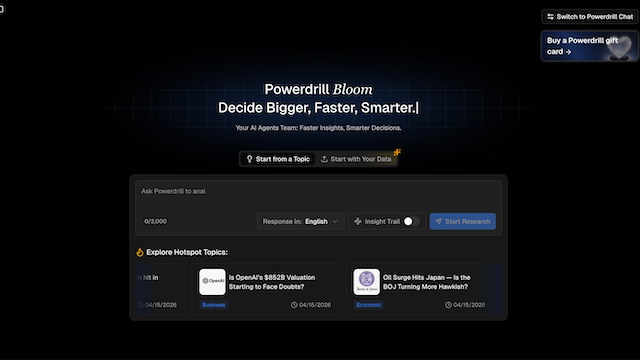The height and width of the screenshot is (360, 640).
Task: Click the swap icon on Switch to Powerdrill Chat
Action: point(550,17)
